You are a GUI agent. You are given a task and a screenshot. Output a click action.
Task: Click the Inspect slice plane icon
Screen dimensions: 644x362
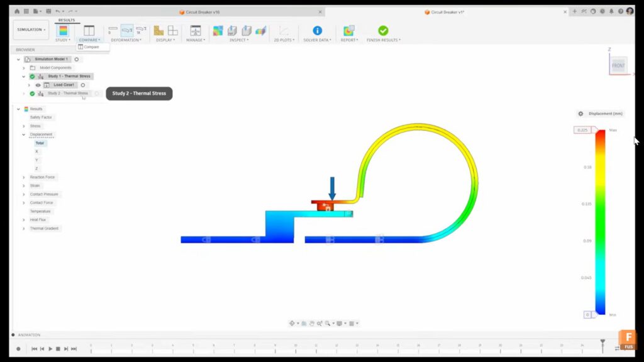click(261, 31)
